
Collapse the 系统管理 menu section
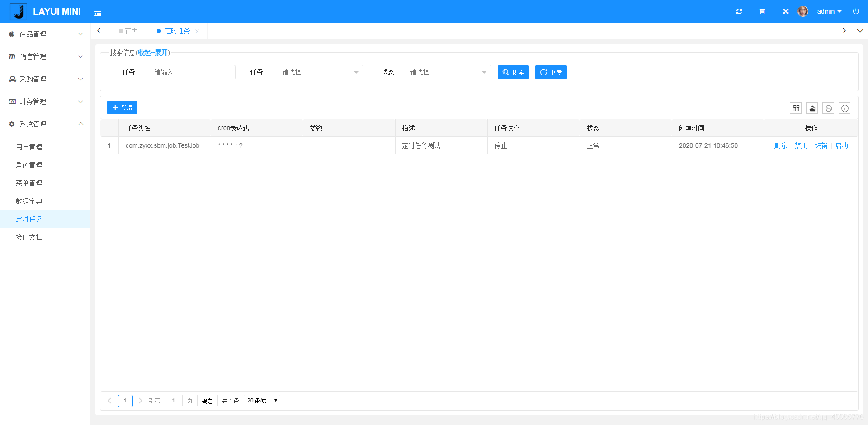point(45,124)
